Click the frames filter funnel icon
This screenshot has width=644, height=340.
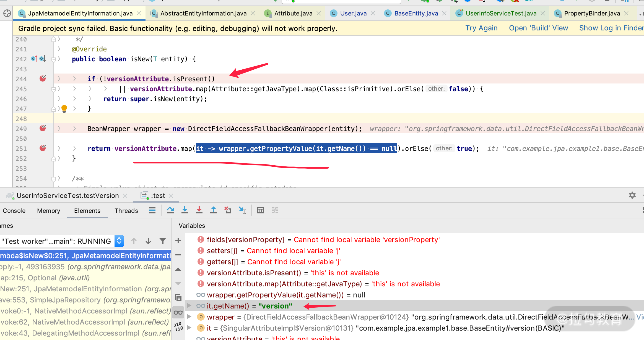(x=163, y=241)
